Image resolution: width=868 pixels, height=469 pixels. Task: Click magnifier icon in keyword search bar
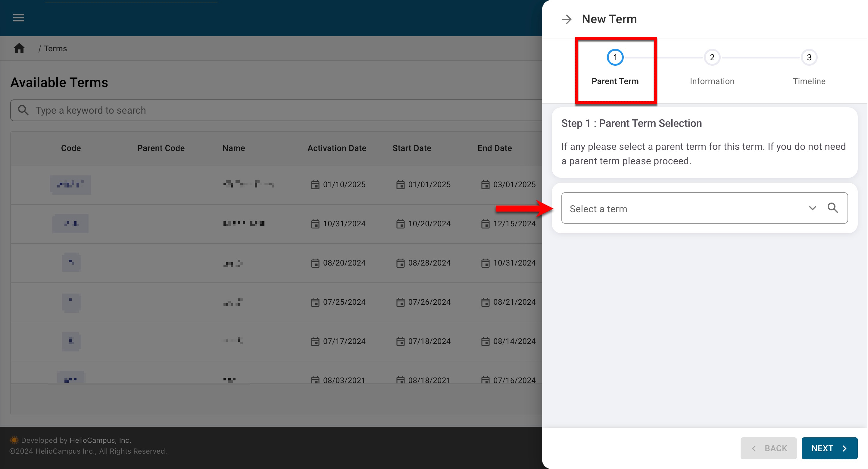(x=23, y=110)
